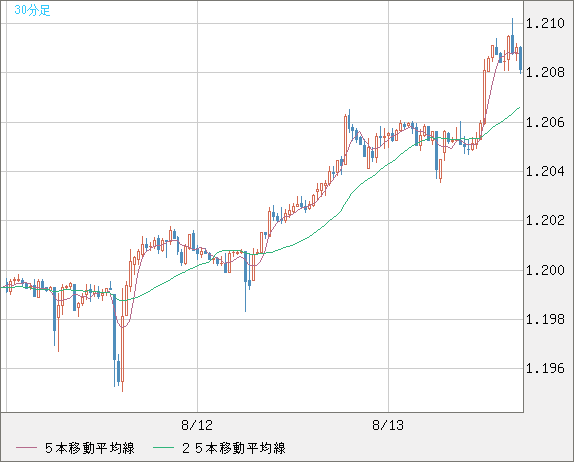Click the 8/12 date axis label
Viewport: 574px width, 462px height.
(197, 425)
